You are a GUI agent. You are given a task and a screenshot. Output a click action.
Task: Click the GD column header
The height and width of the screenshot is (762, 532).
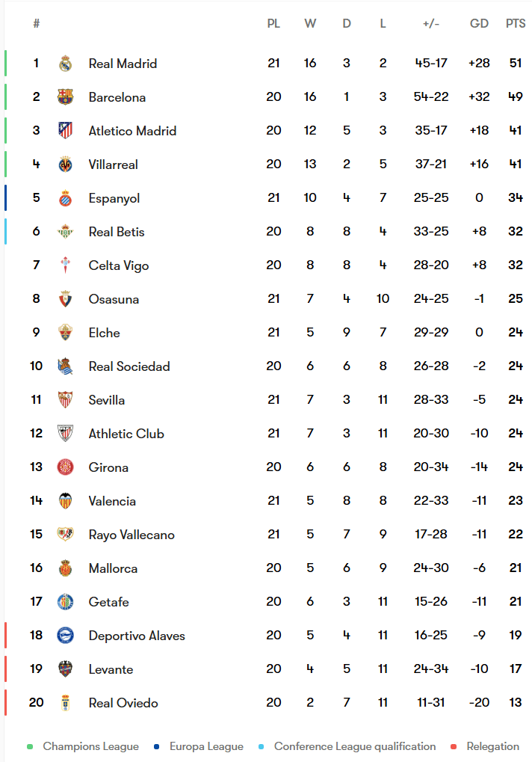click(479, 24)
